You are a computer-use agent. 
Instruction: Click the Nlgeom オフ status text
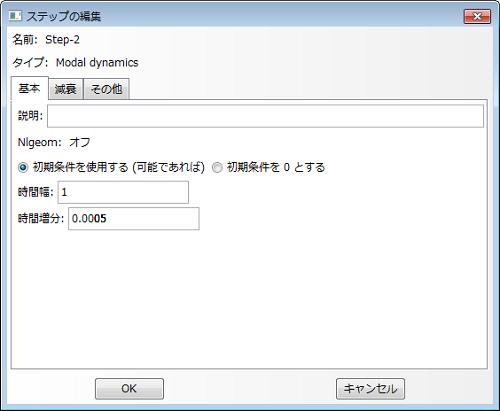click(x=80, y=142)
